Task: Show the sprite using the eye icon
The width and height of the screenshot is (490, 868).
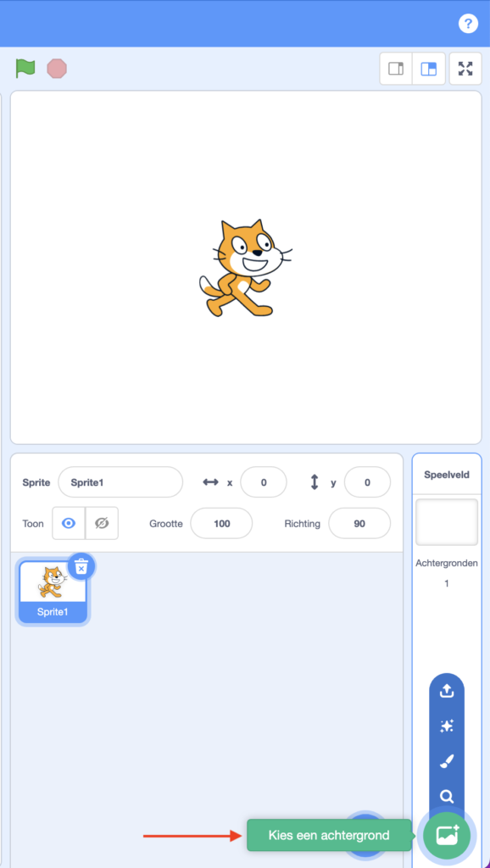Action: 69,523
